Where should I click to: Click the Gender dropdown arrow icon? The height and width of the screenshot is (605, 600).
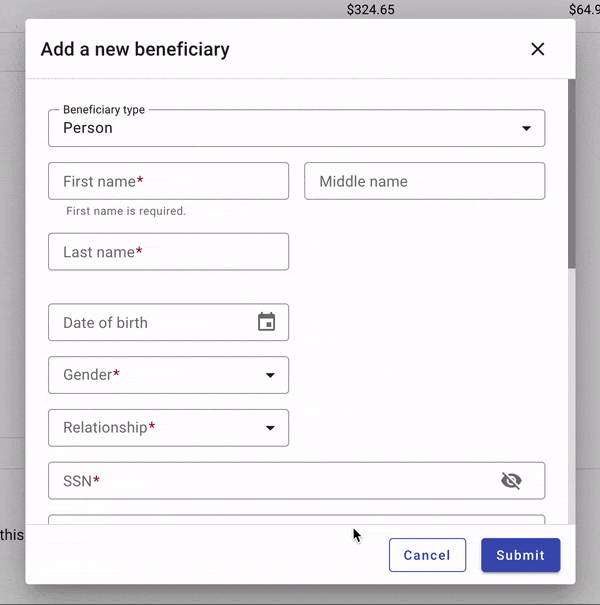point(270,375)
